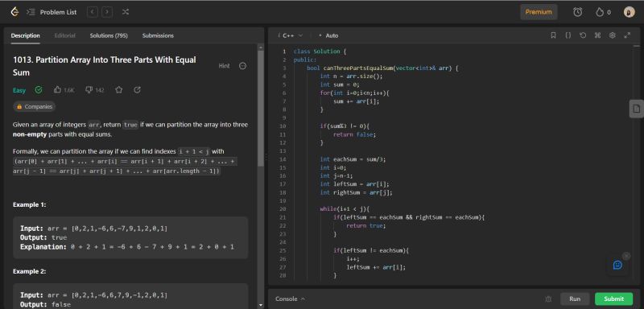The height and width of the screenshot is (309, 644).
Task: Dislike the problem with thumbs down
Action: [89, 89]
